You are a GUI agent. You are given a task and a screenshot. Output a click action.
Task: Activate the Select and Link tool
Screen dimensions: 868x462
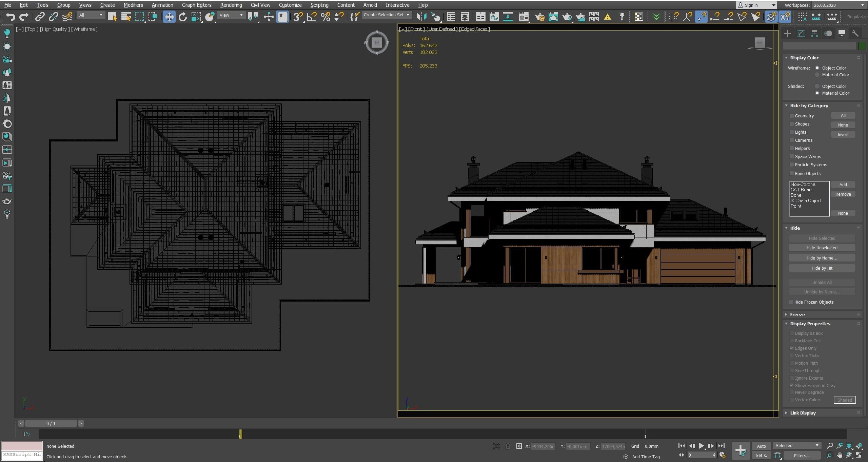pos(40,17)
